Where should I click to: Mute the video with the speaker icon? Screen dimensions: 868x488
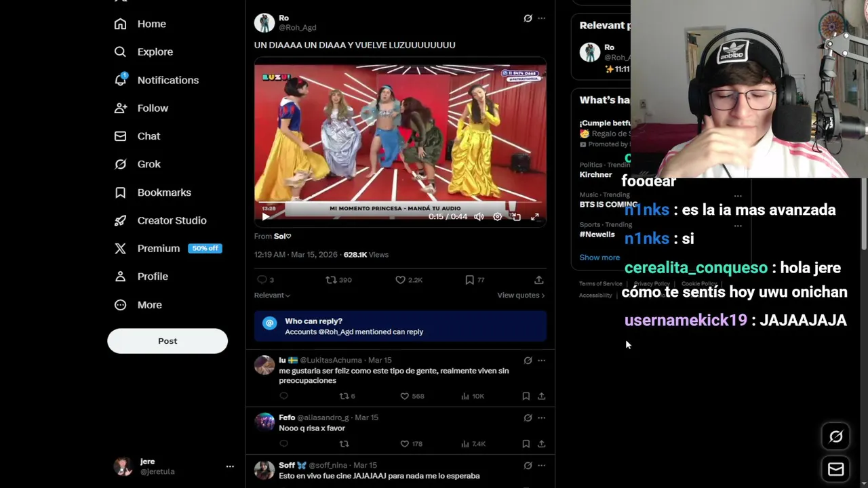click(x=479, y=217)
